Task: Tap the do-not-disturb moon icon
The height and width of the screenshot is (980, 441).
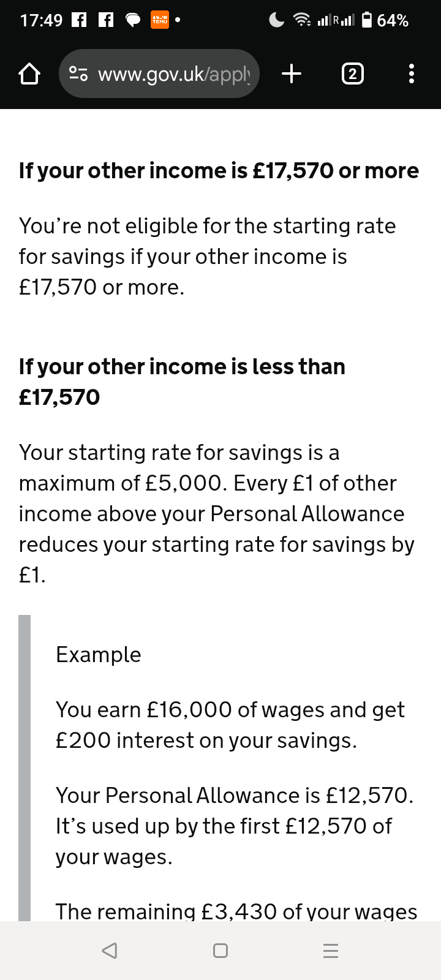Action: 277,20
